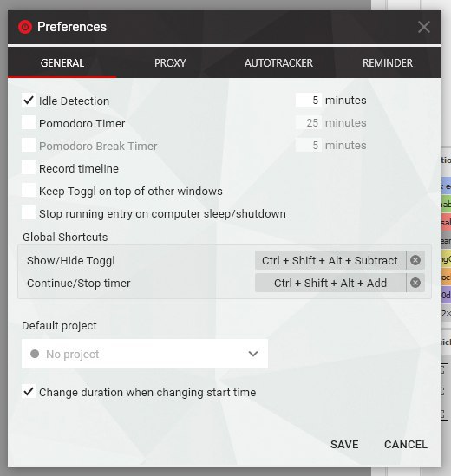Screen dimensions: 451x476
Task: Click the Preferences title text
Action: (72, 27)
